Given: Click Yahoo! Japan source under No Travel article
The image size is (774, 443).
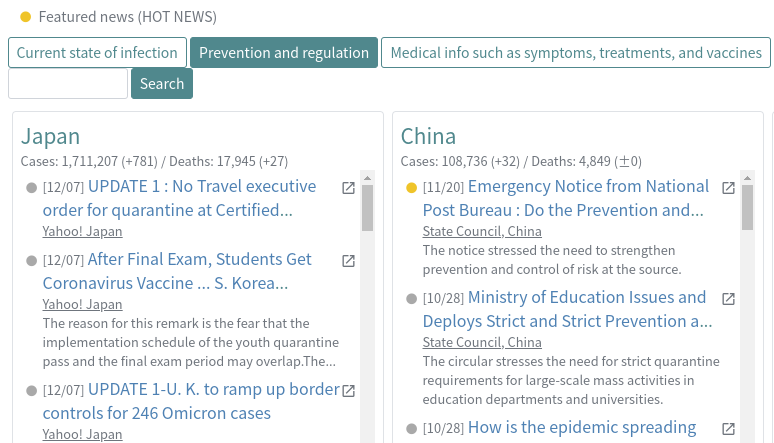Looking at the screenshot, I should pos(82,231).
